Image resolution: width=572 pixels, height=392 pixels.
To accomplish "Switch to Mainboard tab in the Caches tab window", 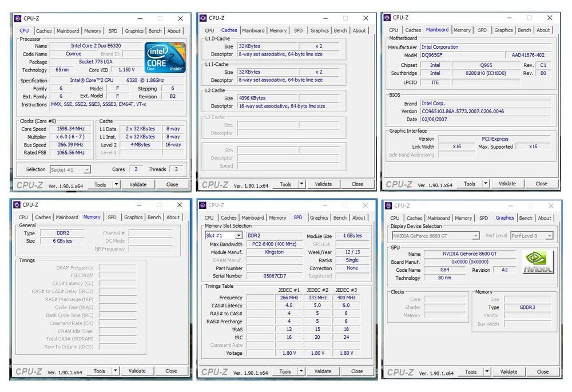I will coord(253,31).
